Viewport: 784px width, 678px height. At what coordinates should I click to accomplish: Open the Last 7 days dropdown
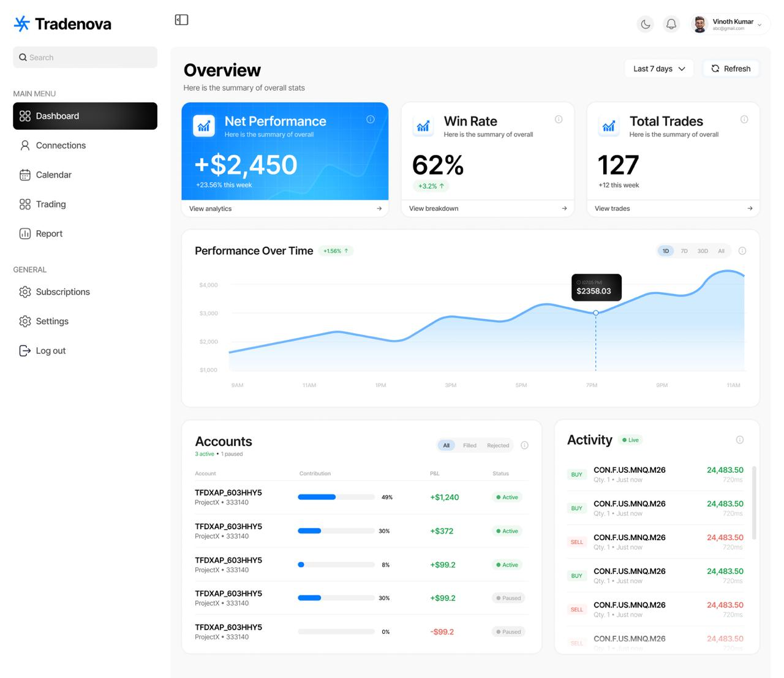pyautogui.click(x=659, y=69)
